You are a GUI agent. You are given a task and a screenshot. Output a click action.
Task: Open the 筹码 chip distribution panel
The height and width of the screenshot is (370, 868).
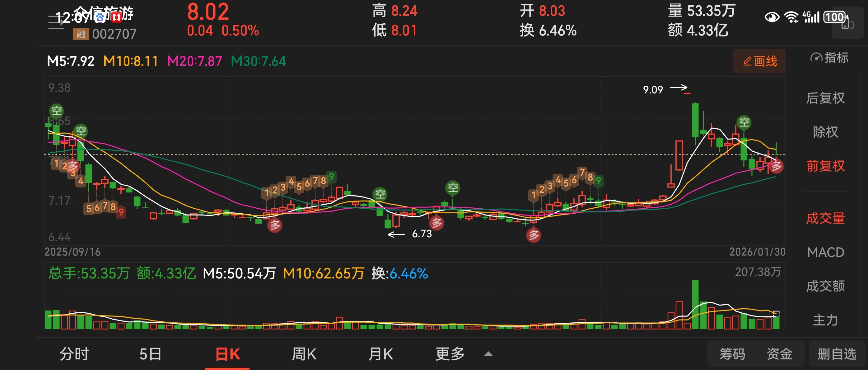[732, 354]
